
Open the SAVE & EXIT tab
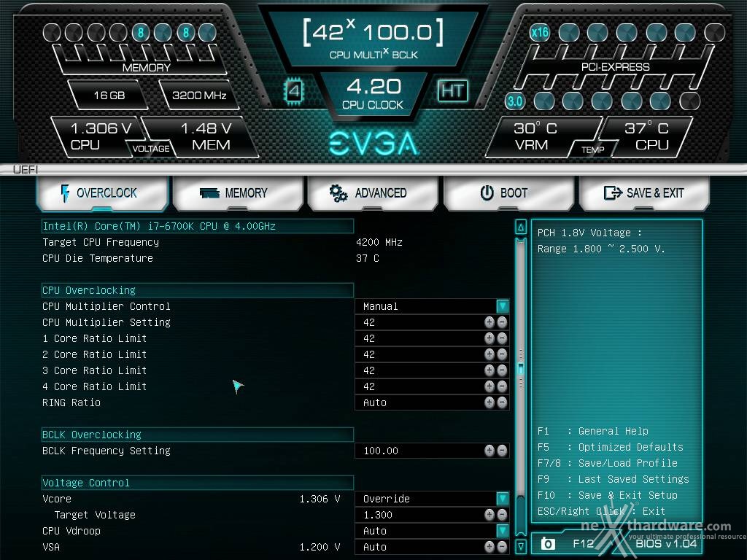coord(644,193)
